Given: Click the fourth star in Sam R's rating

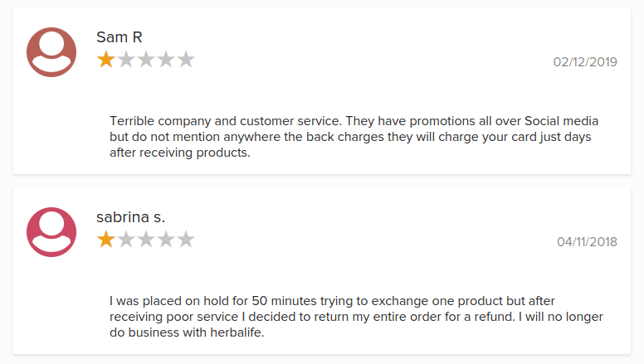Looking at the screenshot, I should [166, 60].
